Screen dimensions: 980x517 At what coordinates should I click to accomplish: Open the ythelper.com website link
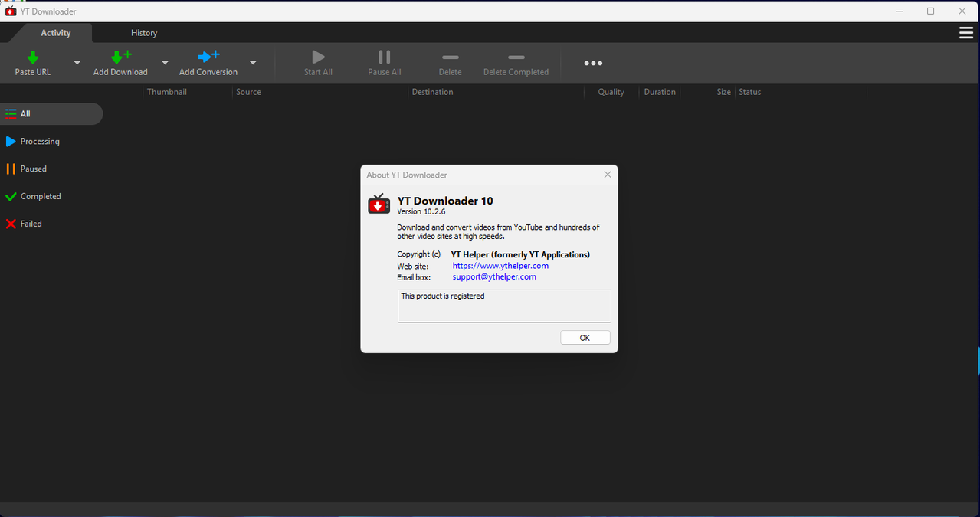[500, 266]
